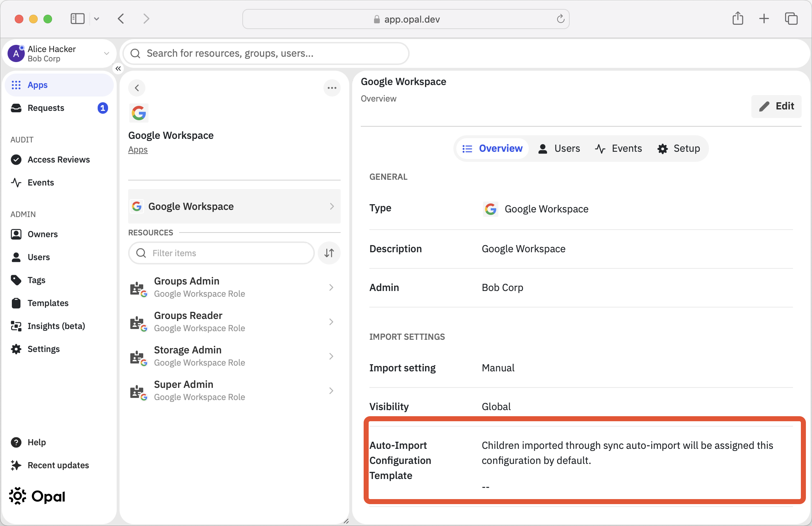Show the tab overview
812x526 pixels.
[x=791, y=19]
